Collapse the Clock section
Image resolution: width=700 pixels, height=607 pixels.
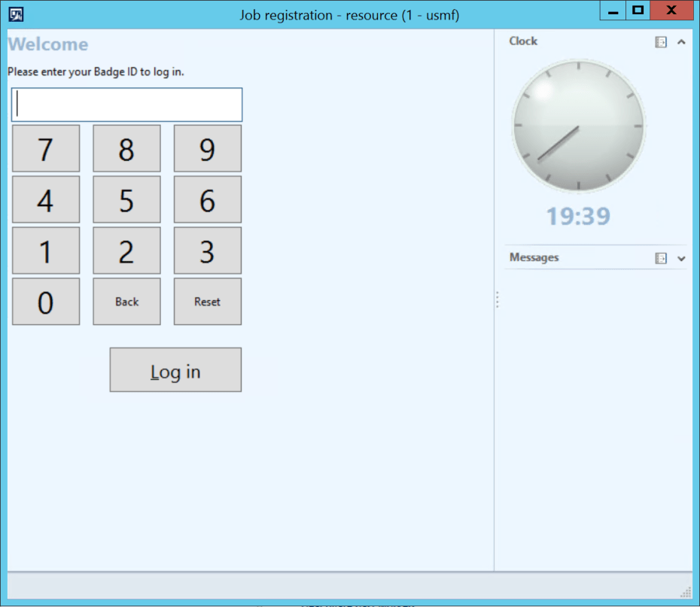[x=682, y=41]
